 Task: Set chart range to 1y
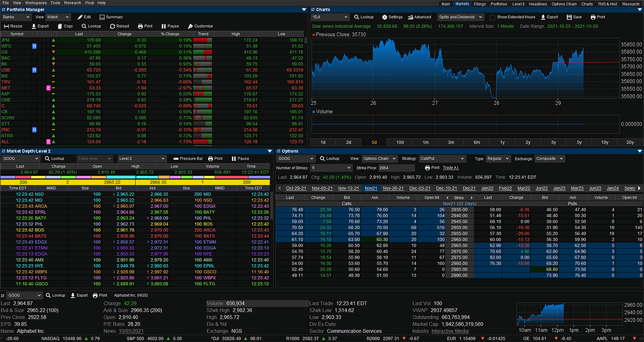(502, 143)
